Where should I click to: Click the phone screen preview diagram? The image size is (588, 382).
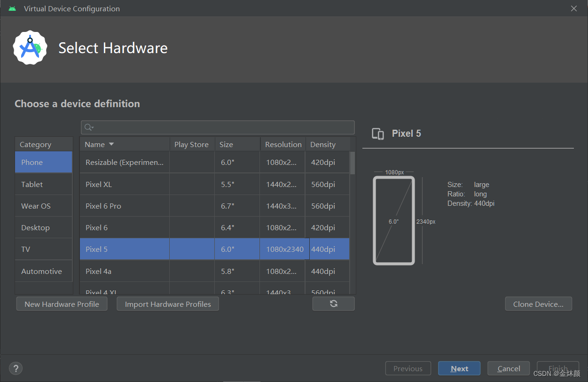pos(394,220)
